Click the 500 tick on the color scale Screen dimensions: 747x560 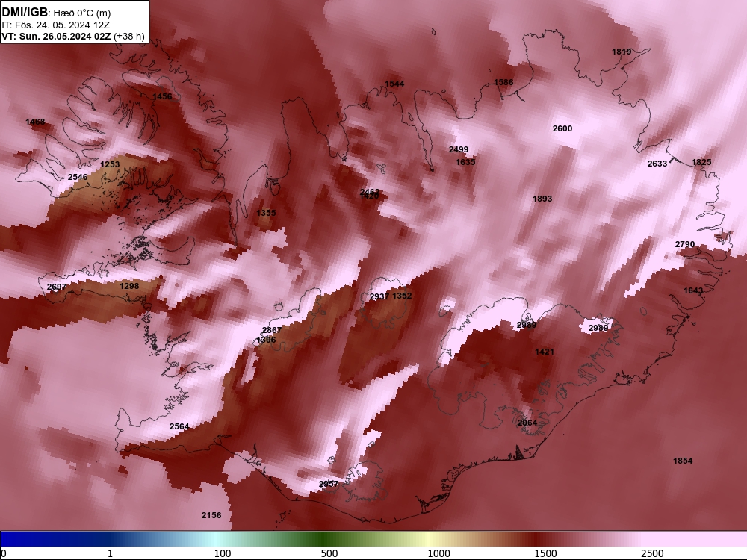point(329,553)
